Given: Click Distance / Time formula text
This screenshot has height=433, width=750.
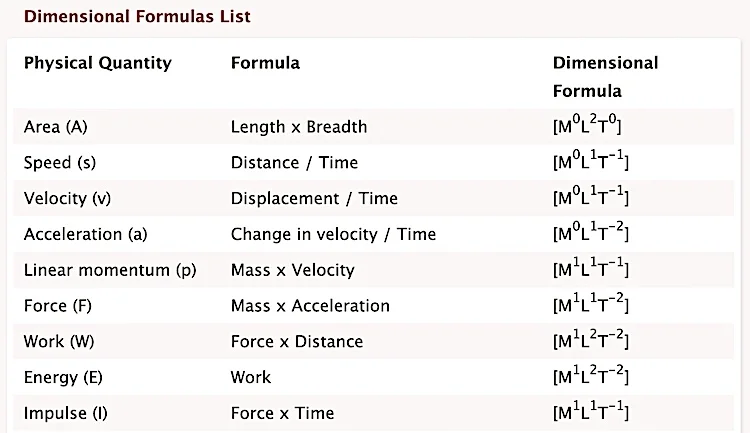Looking at the screenshot, I should (294, 163).
